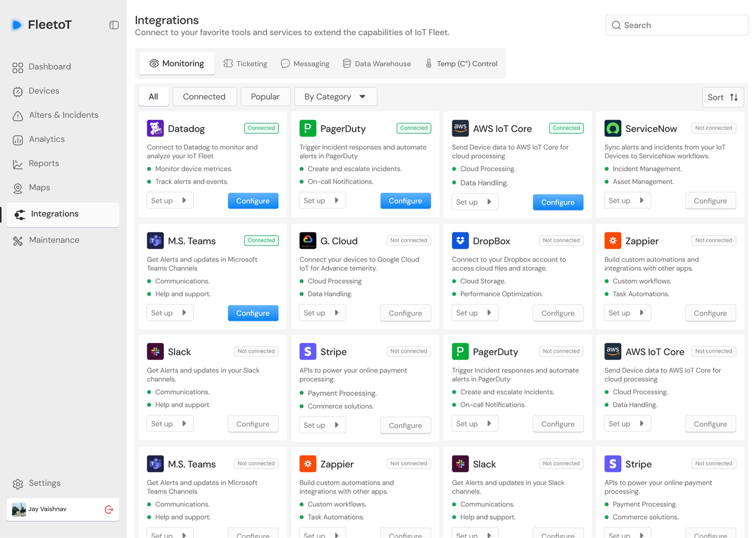
Task: Select the All filter
Action: coord(153,97)
